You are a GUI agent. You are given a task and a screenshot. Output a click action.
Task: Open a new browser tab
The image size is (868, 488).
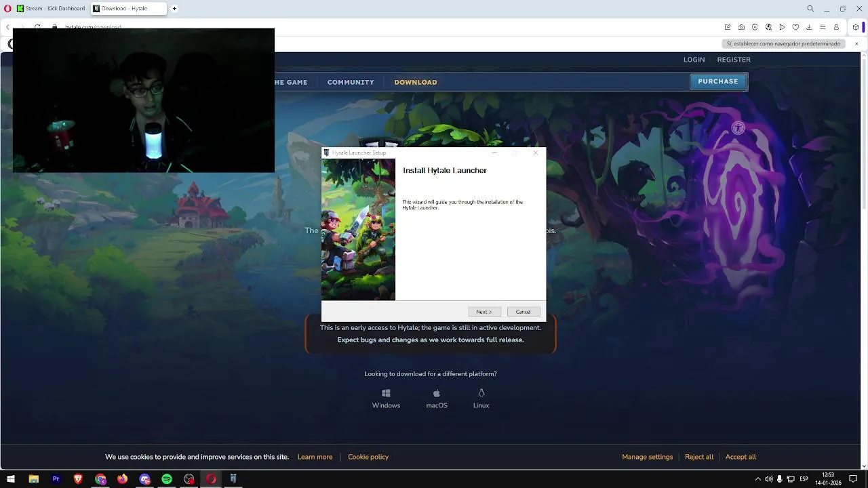coord(174,9)
